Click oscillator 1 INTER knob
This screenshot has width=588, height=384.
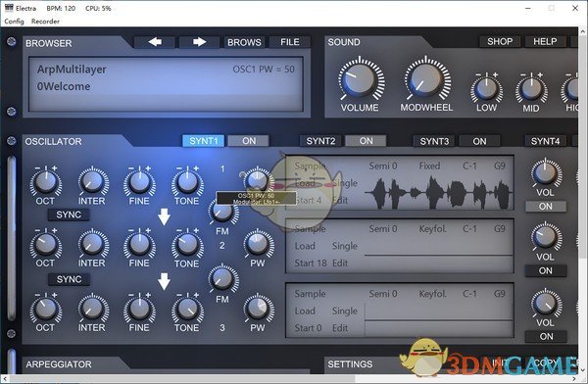[93, 181]
